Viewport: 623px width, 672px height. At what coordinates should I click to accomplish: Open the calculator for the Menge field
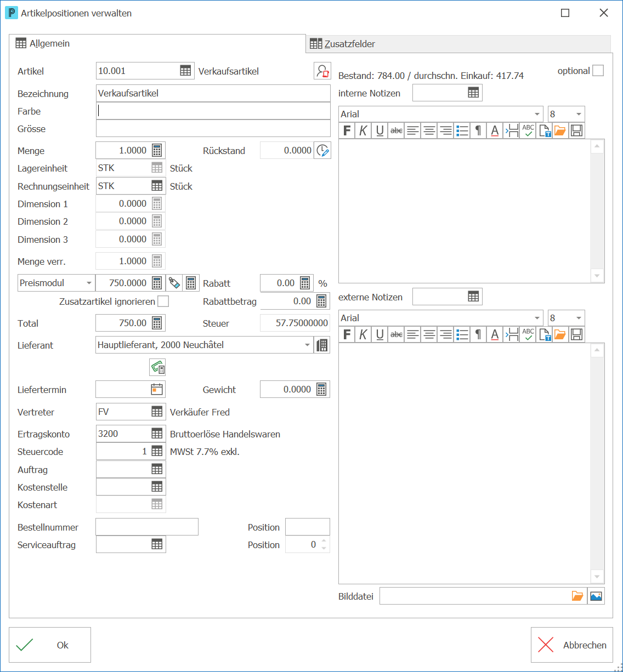[x=157, y=150]
